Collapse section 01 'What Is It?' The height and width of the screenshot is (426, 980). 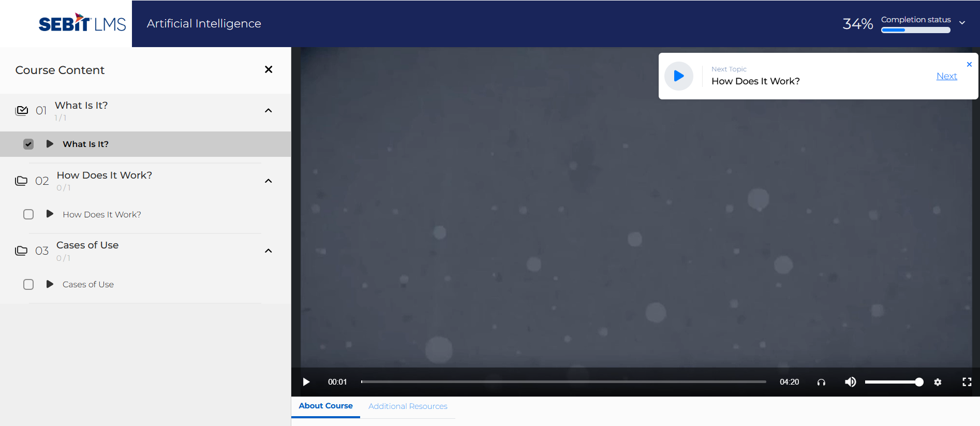click(269, 110)
